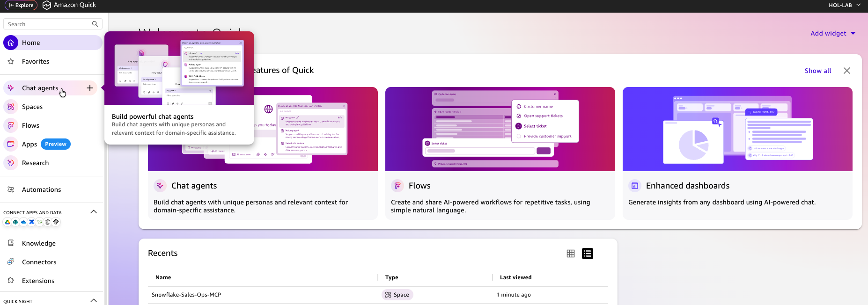Click the OneDrive cloud connector icon

point(23,222)
